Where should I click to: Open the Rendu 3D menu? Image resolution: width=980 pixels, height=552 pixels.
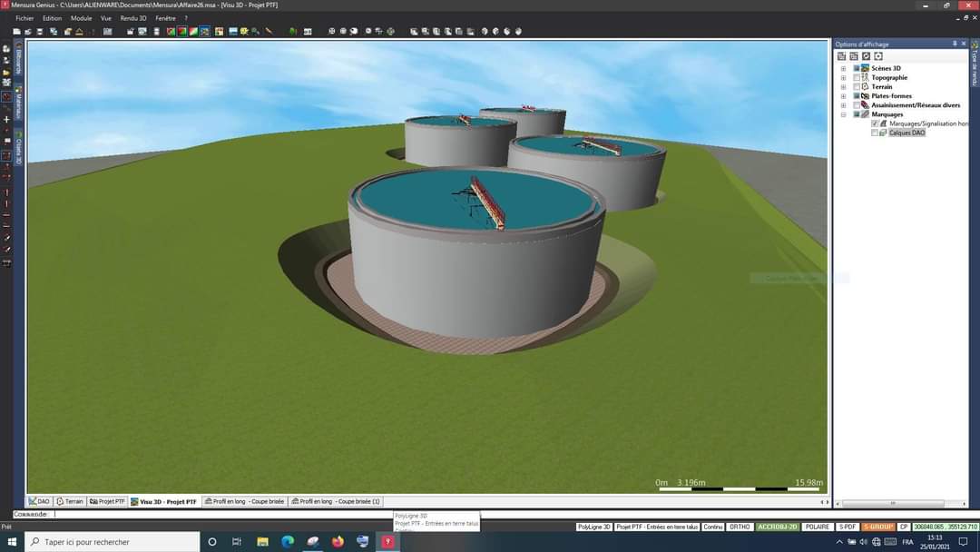(x=133, y=18)
